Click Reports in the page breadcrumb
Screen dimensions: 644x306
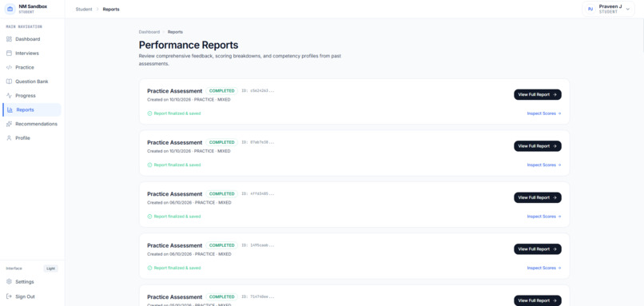(x=175, y=32)
